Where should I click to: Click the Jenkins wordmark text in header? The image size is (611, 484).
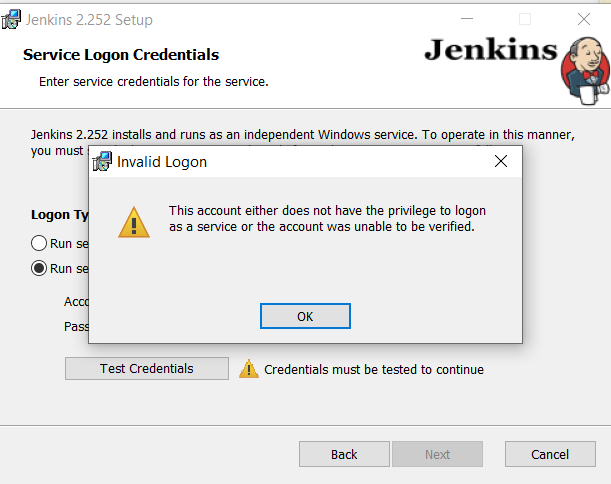click(491, 50)
